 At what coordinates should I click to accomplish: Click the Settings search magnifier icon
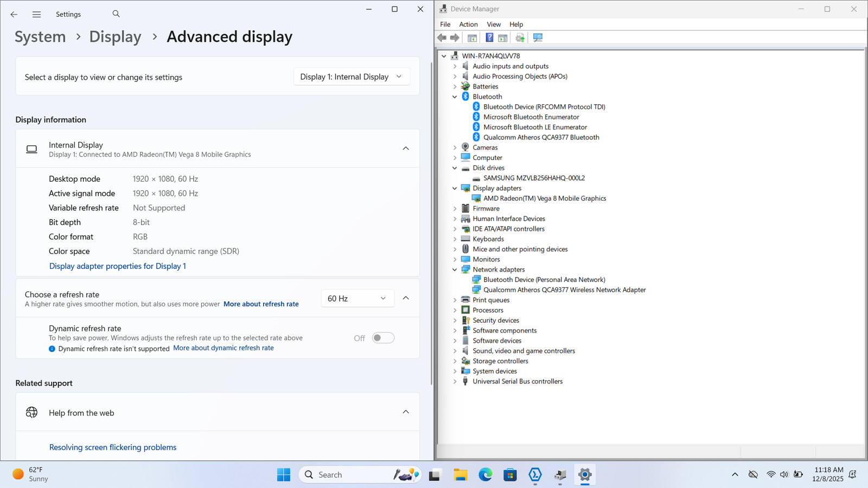pyautogui.click(x=116, y=14)
